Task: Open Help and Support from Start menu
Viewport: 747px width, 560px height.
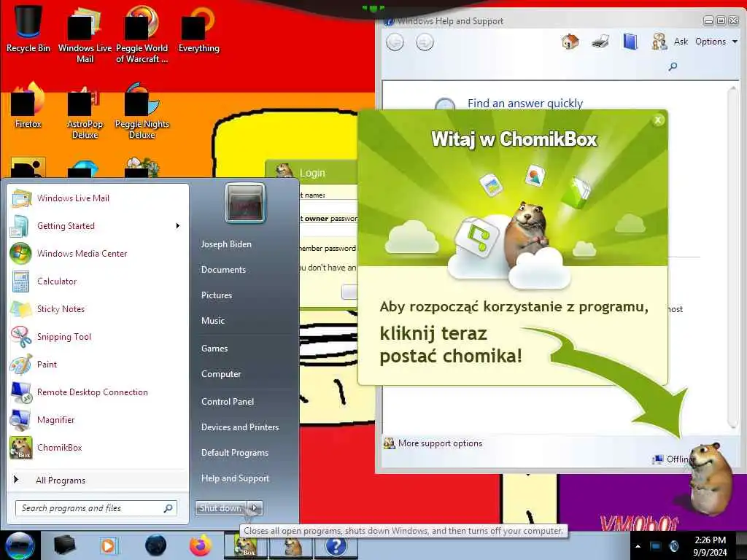Action: (x=235, y=478)
